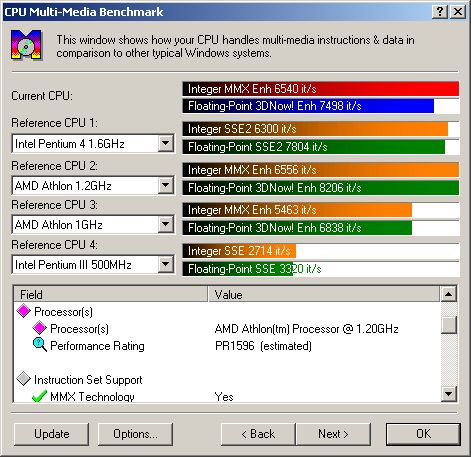
Task: Click the 'Current CPU:' label
Action: click(x=42, y=96)
